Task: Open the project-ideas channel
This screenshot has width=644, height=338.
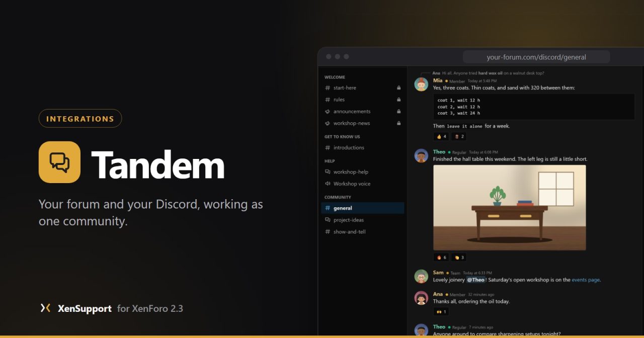Action: [362, 220]
